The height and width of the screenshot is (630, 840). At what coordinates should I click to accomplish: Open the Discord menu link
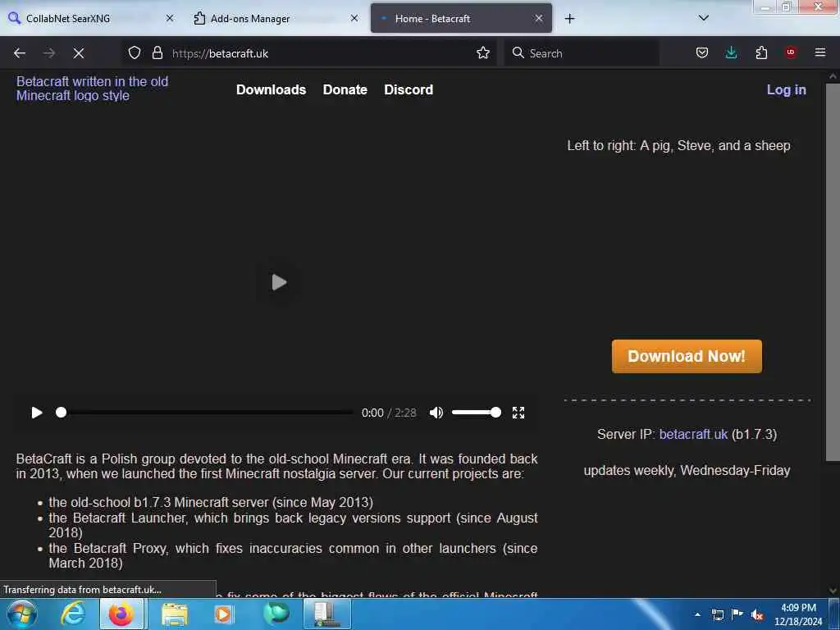[x=409, y=89]
